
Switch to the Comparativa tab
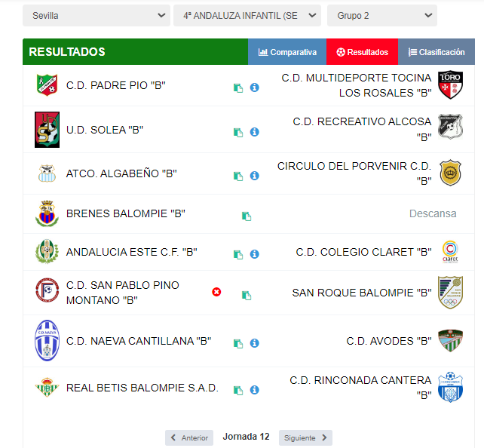tap(287, 52)
